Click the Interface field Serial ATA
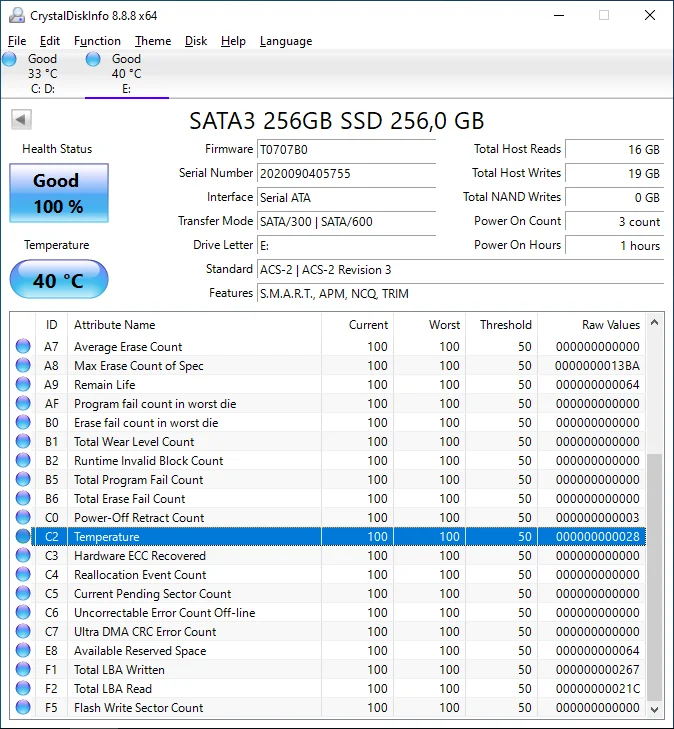Viewport: 674px width, 729px height. 346,198
